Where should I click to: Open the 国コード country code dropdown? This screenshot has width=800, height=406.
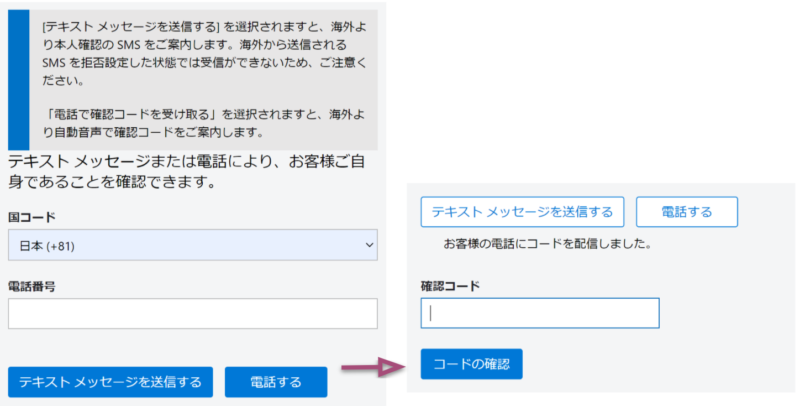click(x=192, y=245)
